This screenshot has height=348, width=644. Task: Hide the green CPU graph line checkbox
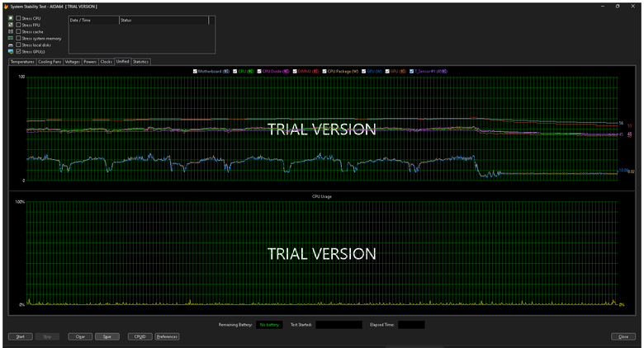click(x=235, y=71)
